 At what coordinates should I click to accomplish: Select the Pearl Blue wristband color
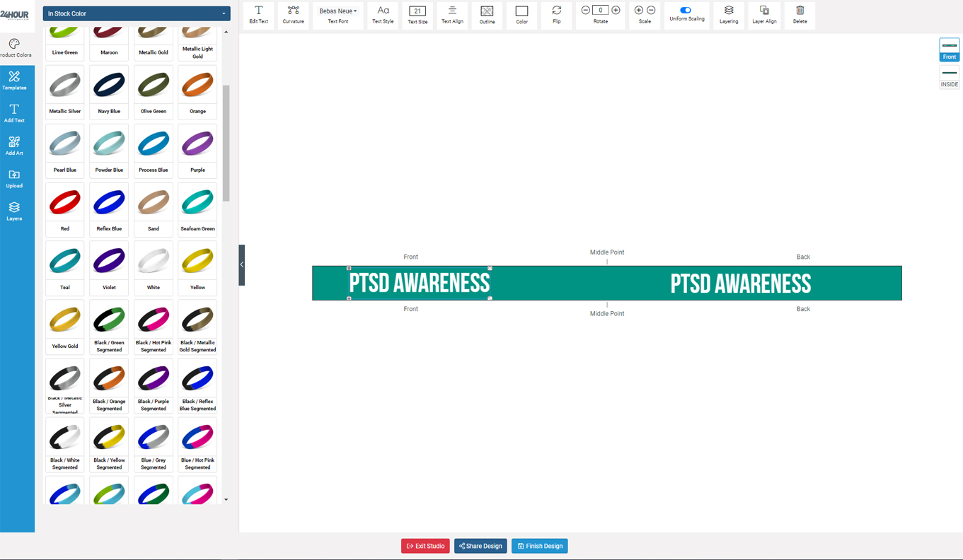coord(65,151)
